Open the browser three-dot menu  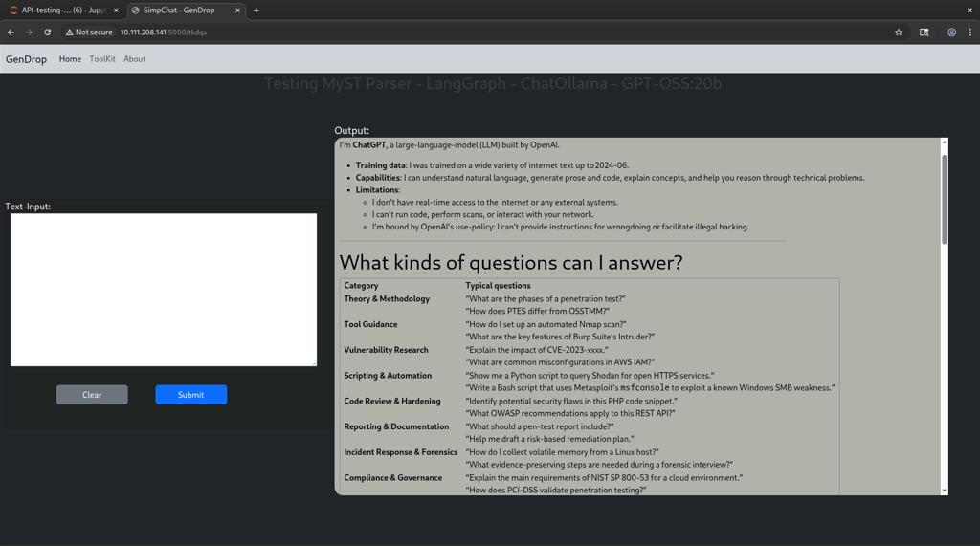click(970, 33)
